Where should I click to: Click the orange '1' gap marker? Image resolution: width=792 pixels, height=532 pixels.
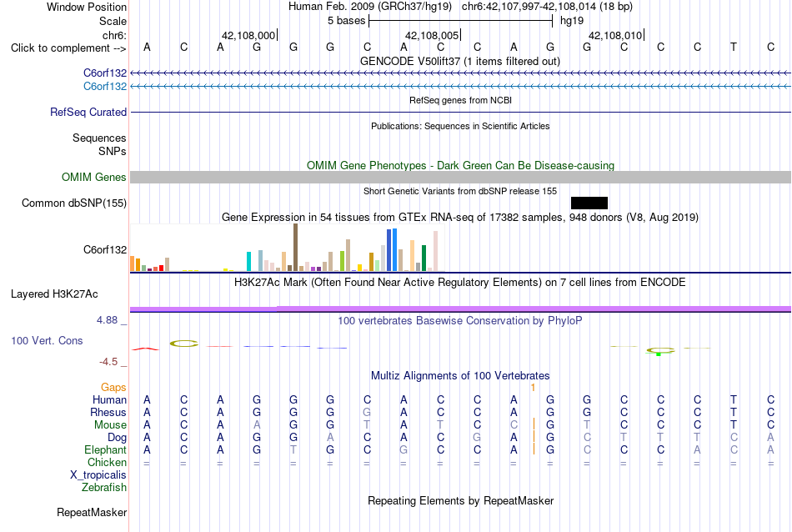pyautogui.click(x=533, y=388)
